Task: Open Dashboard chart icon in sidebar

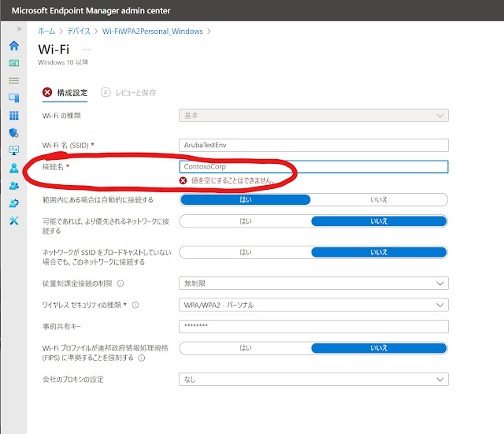Action: tap(14, 63)
